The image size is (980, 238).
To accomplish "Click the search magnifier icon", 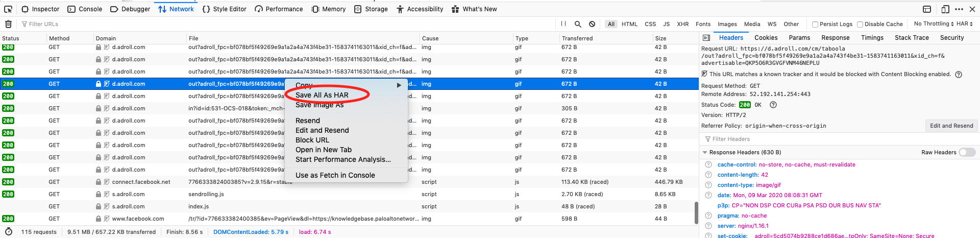I will coord(578,24).
